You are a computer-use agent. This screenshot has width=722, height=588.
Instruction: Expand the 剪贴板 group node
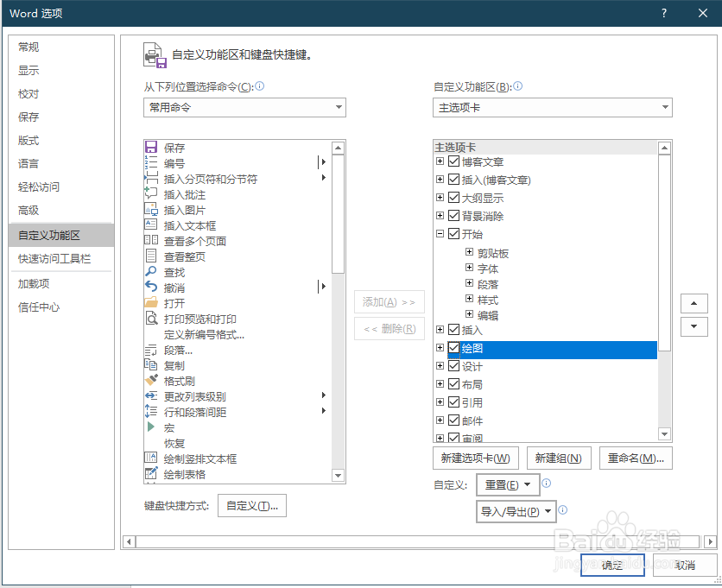469,252
